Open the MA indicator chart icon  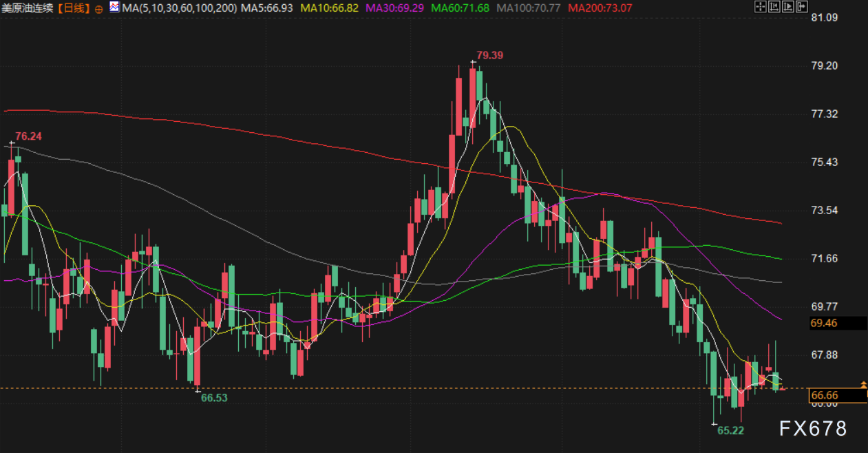tap(113, 8)
